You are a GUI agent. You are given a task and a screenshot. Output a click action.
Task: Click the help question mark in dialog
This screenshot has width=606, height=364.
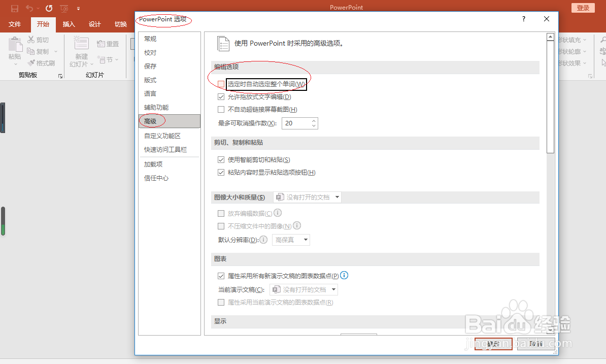coord(524,19)
